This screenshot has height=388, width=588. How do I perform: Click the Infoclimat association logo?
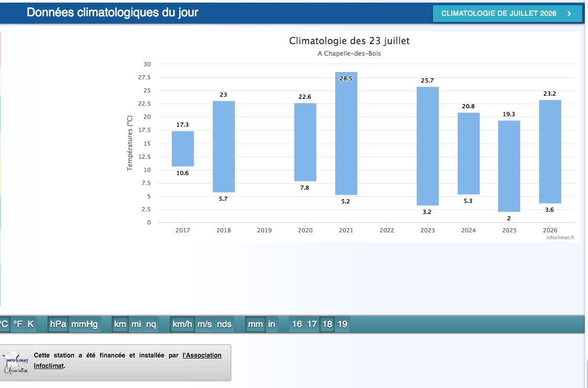click(x=15, y=363)
